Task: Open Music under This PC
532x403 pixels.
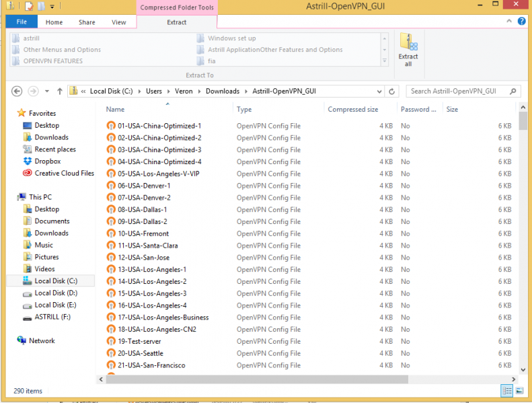Action: pyautogui.click(x=38, y=245)
